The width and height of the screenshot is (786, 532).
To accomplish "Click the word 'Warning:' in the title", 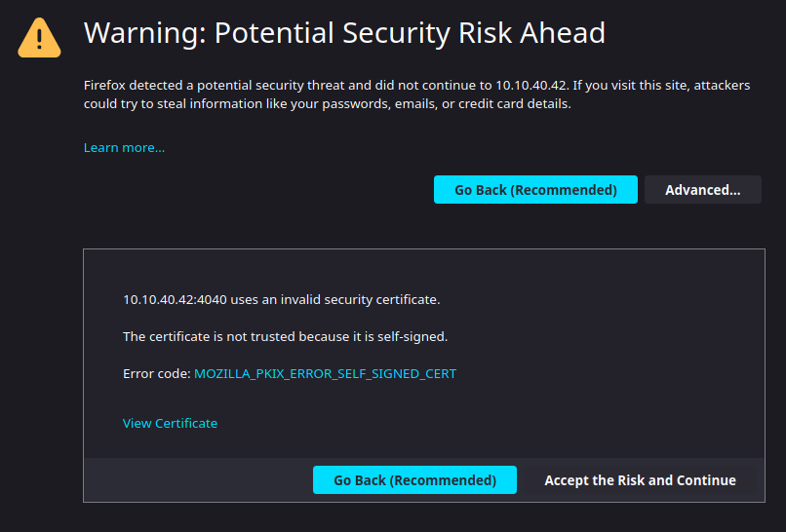I will [144, 33].
